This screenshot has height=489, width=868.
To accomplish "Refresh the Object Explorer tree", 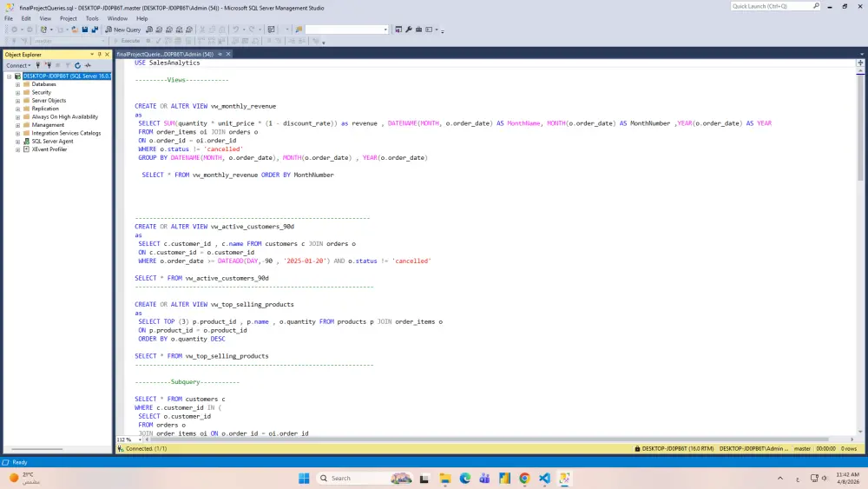I will coord(77,65).
